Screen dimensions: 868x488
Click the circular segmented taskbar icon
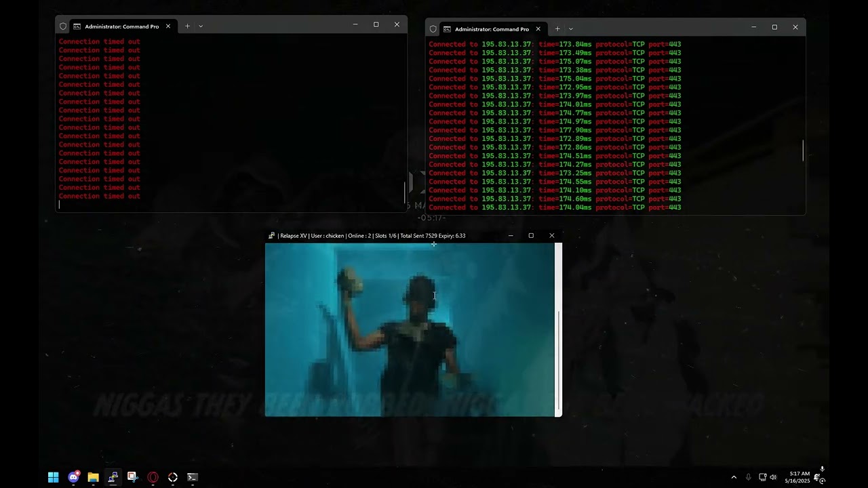click(172, 477)
